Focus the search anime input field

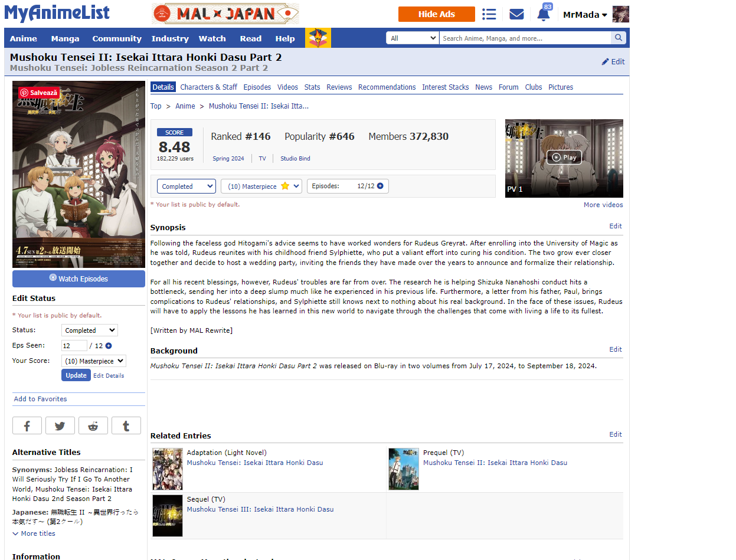click(x=525, y=38)
